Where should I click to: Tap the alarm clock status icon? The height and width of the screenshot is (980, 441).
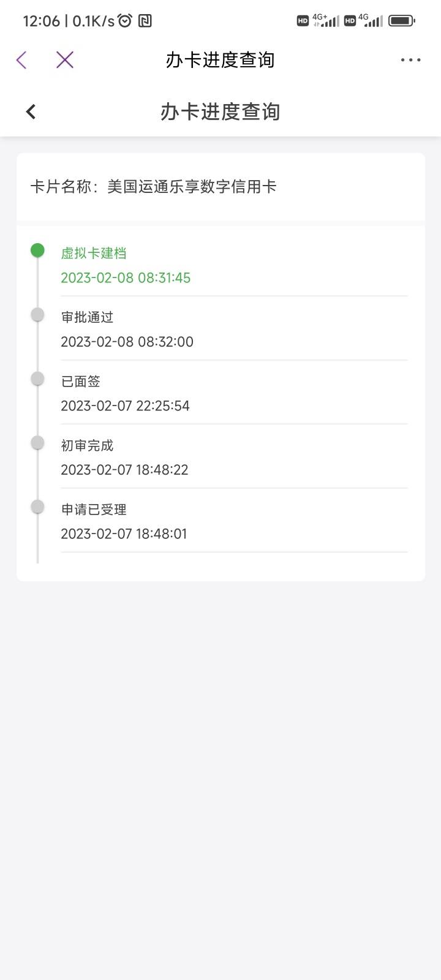coord(125,21)
